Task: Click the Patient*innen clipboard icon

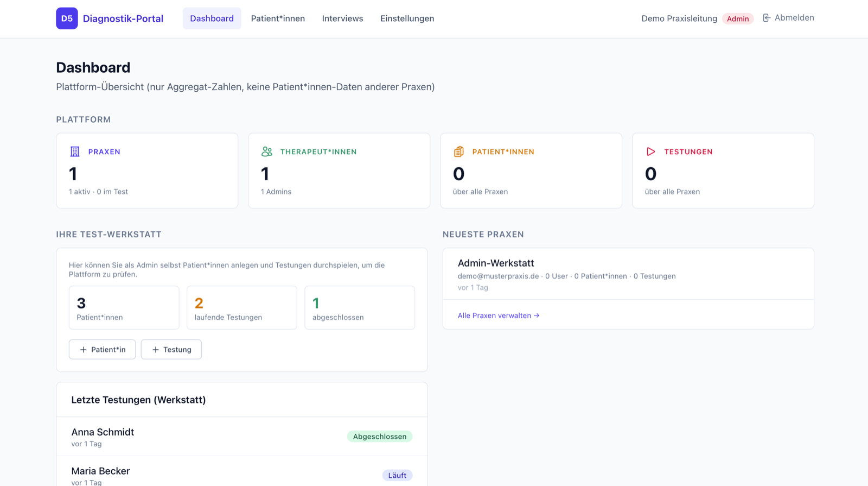Action: coord(459,152)
